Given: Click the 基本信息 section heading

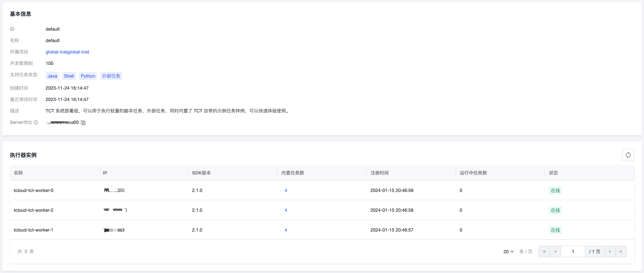Looking at the screenshot, I should click(21, 14).
